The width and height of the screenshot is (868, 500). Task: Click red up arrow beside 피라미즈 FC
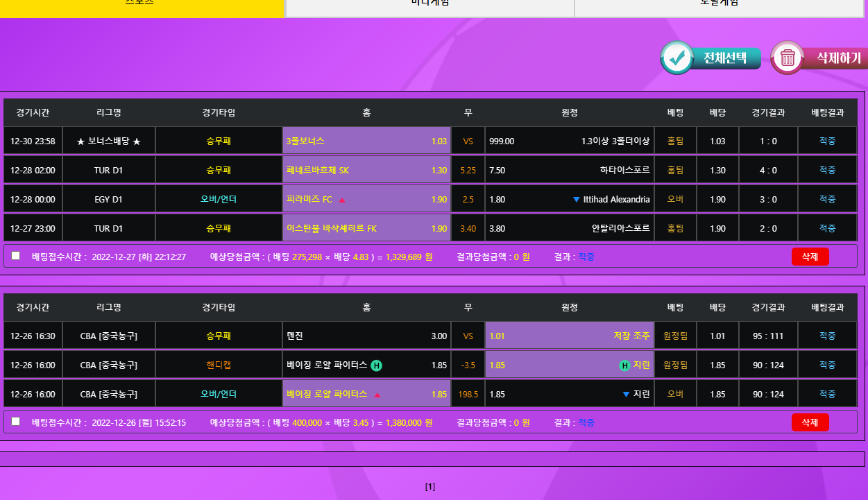click(x=342, y=200)
